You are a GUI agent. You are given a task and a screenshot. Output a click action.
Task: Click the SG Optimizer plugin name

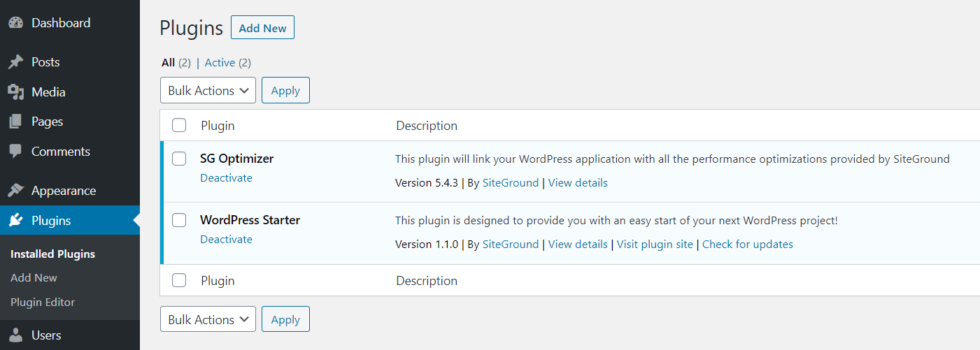coord(236,159)
